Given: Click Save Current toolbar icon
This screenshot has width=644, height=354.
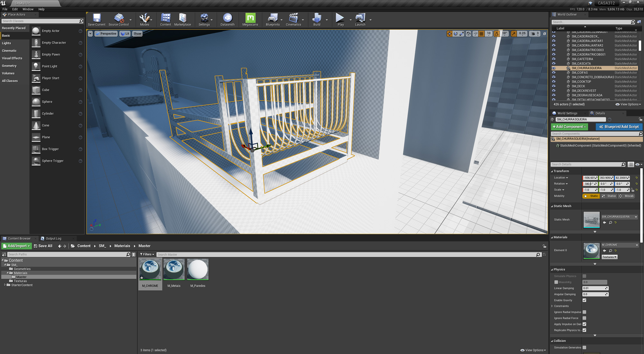Looking at the screenshot, I should click(97, 20).
